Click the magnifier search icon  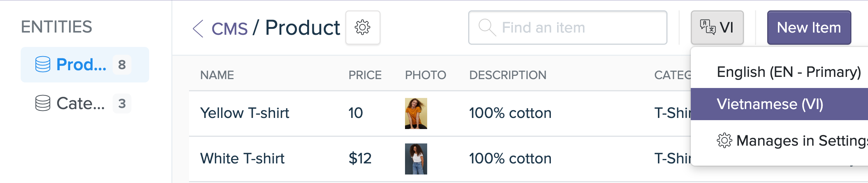click(487, 28)
